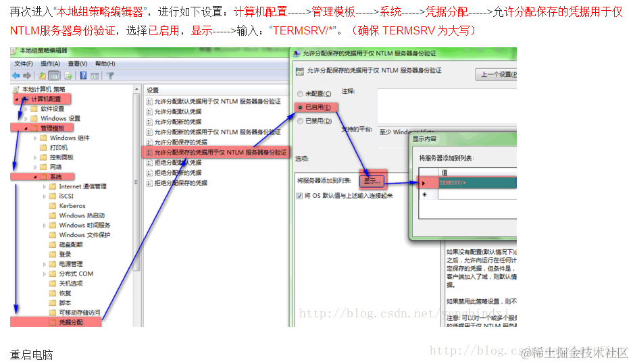Image resolution: width=633 pixels, height=364 pixels.
Task: Click the tree pane scrollbar up arrow
Action: (x=136, y=88)
